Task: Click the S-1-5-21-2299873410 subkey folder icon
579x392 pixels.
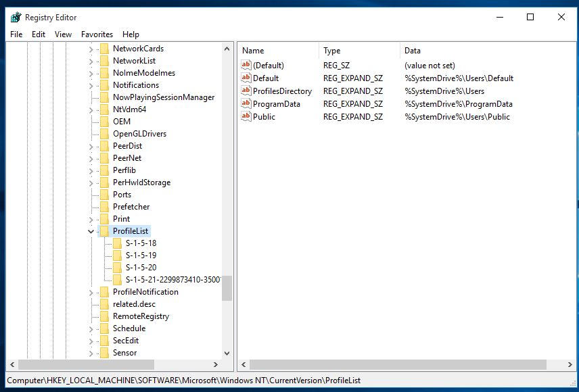Action: click(x=118, y=280)
